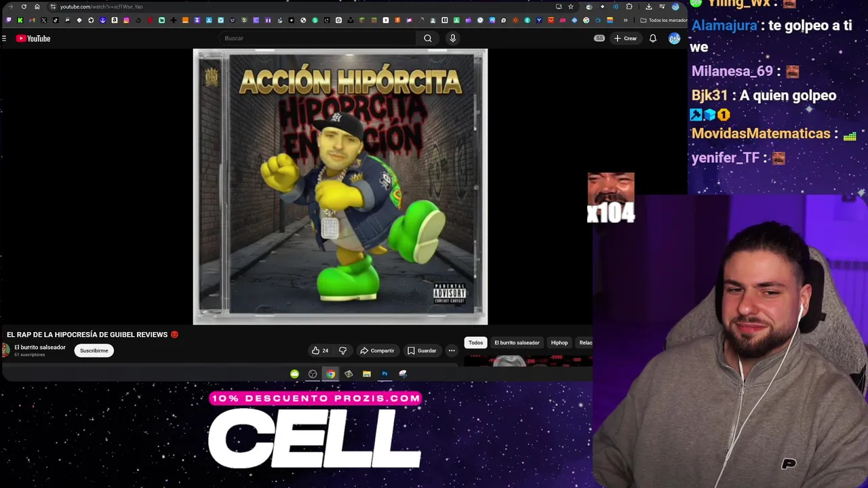This screenshot has height=488, width=868.
Task: Share the video with Compartir
Action: pyautogui.click(x=377, y=350)
